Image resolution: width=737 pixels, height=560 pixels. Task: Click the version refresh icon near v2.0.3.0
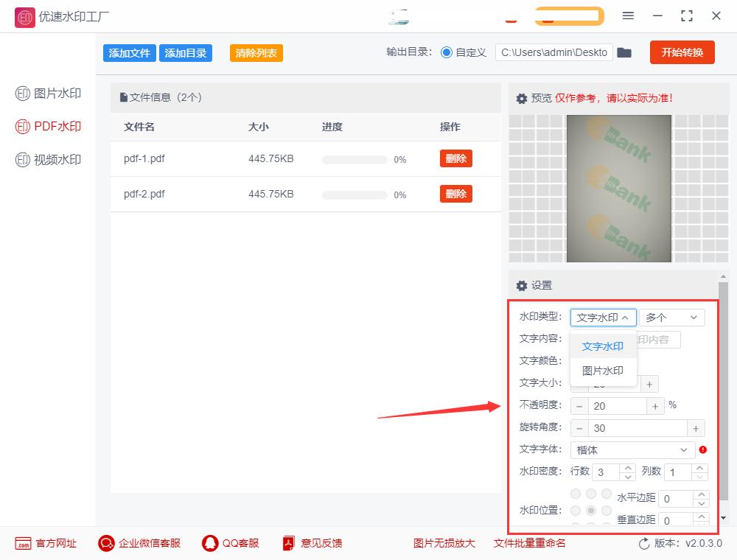pos(642,543)
